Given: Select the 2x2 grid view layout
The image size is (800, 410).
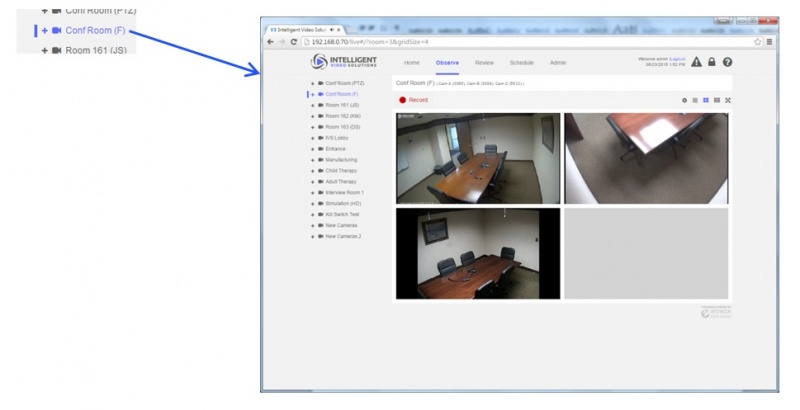Looking at the screenshot, I should click(x=706, y=100).
